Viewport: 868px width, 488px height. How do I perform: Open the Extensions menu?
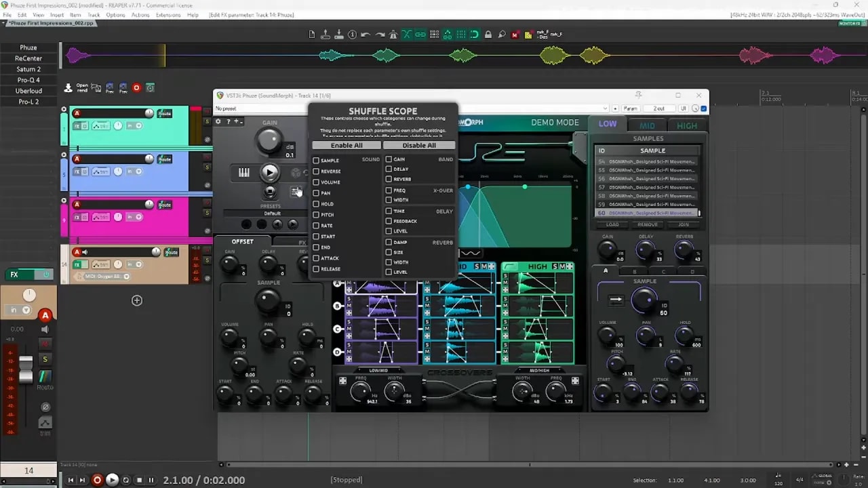pyautogui.click(x=168, y=15)
